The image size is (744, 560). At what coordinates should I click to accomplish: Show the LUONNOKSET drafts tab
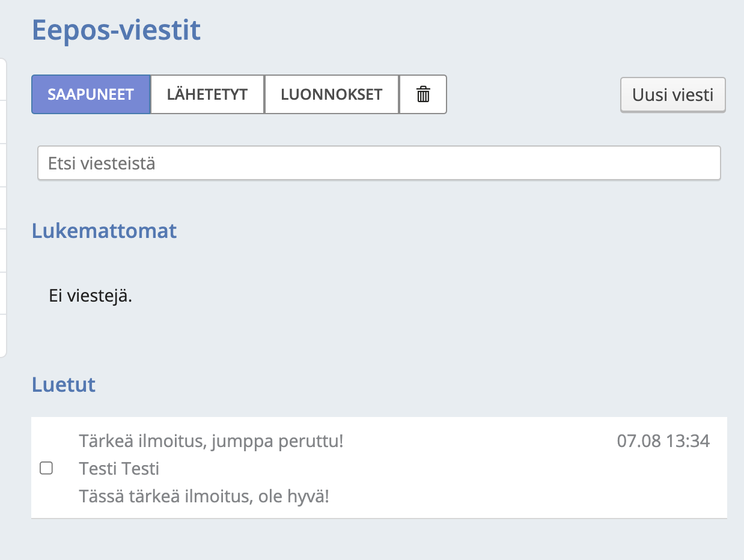point(332,94)
